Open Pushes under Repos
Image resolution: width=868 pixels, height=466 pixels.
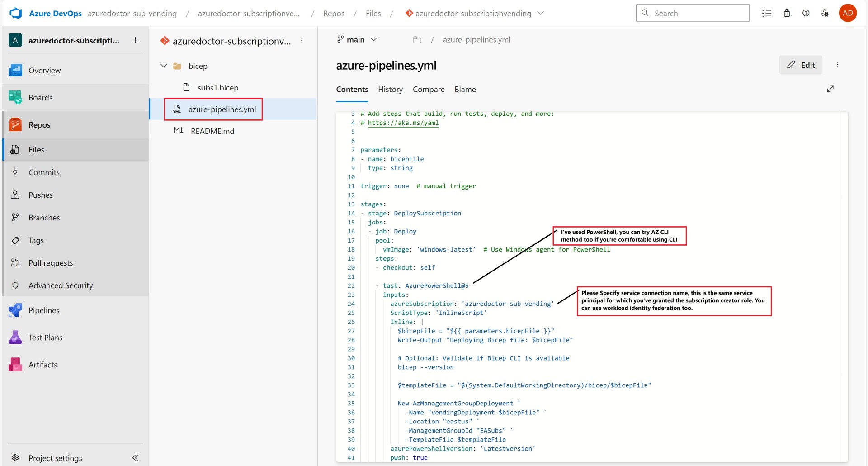click(x=75, y=195)
